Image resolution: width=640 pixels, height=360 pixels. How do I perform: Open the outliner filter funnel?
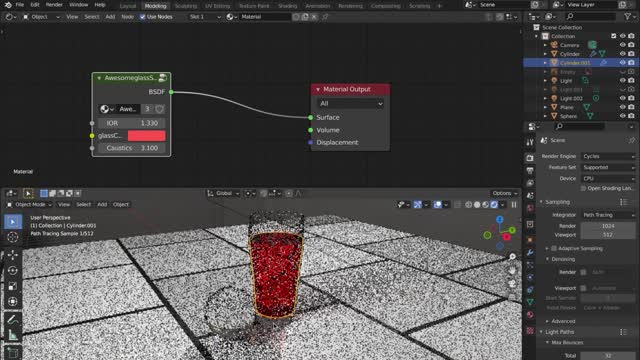click(627, 16)
